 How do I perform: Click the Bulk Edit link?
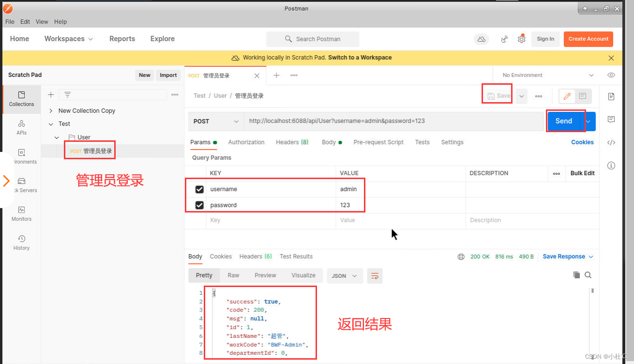pyautogui.click(x=582, y=173)
